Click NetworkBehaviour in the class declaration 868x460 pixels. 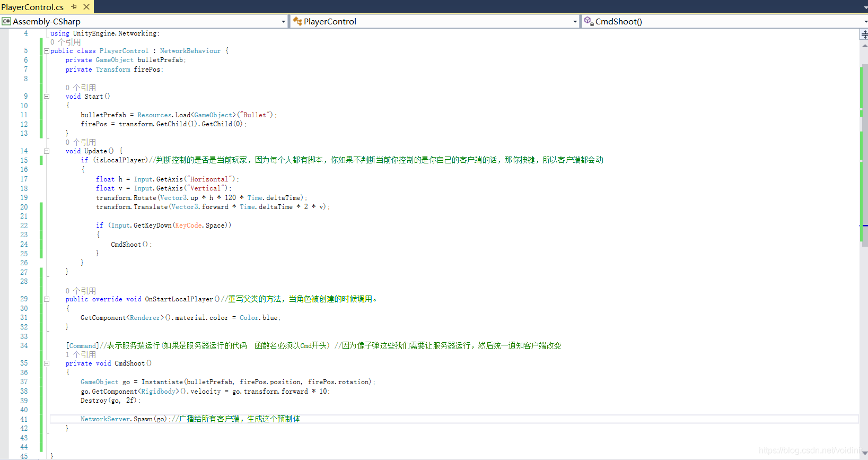(190, 51)
